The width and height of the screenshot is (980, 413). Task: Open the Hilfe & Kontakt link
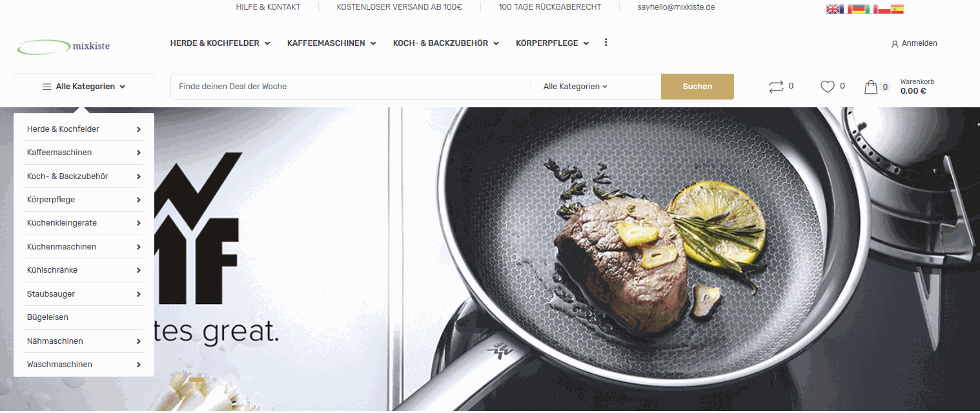click(x=268, y=7)
